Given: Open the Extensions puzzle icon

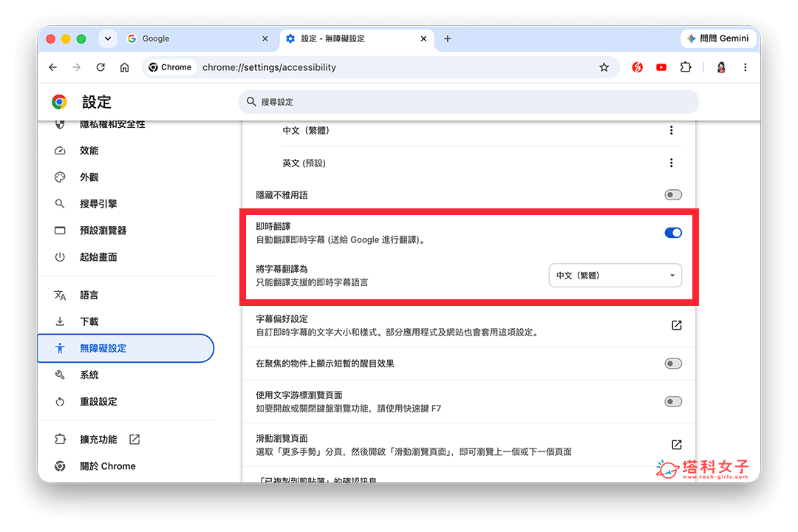Looking at the screenshot, I should [x=686, y=67].
